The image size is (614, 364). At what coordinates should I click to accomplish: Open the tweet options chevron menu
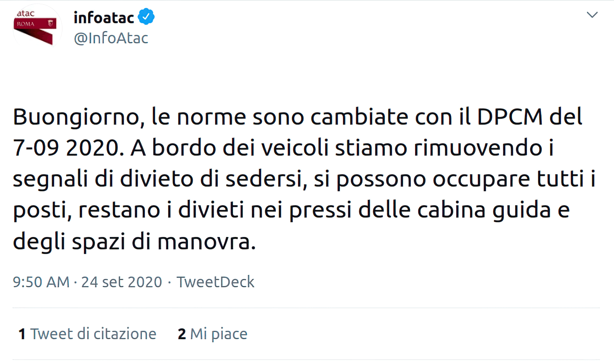tap(592, 15)
